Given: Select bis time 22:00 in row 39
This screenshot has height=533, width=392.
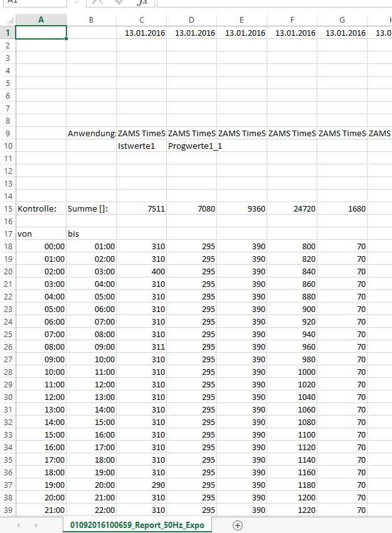Looking at the screenshot, I should (91, 510).
